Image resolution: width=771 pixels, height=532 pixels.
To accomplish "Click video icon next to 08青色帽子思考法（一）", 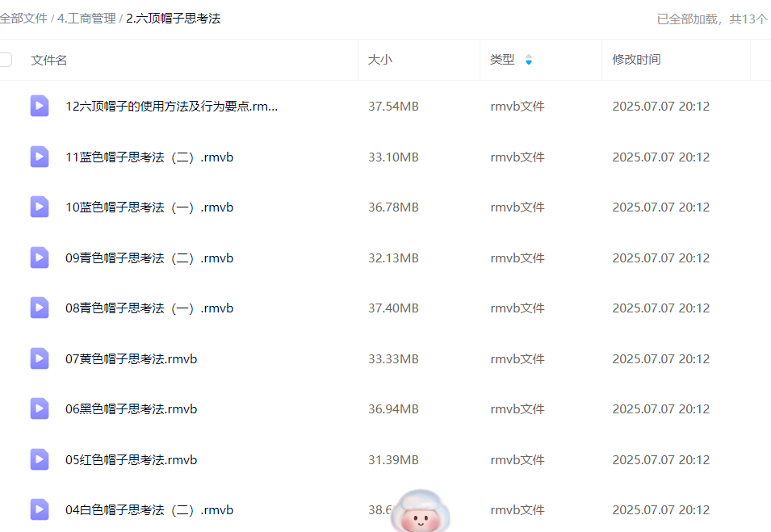I will pyautogui.click(x=40, y=308).
